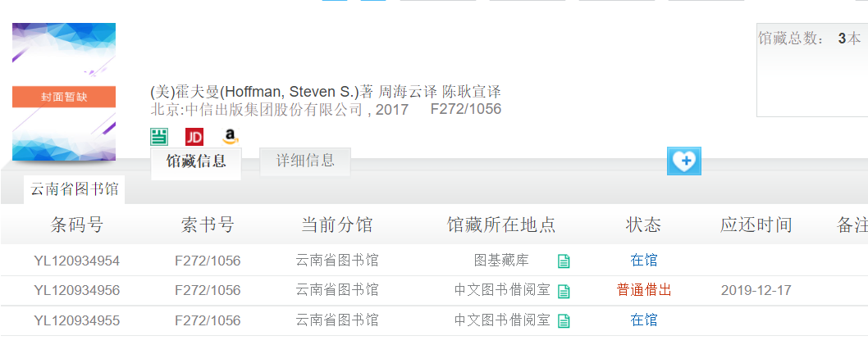868x363 pixels.
Task: Select the 云南省图书馆 library tab
Action: (75, 189)
